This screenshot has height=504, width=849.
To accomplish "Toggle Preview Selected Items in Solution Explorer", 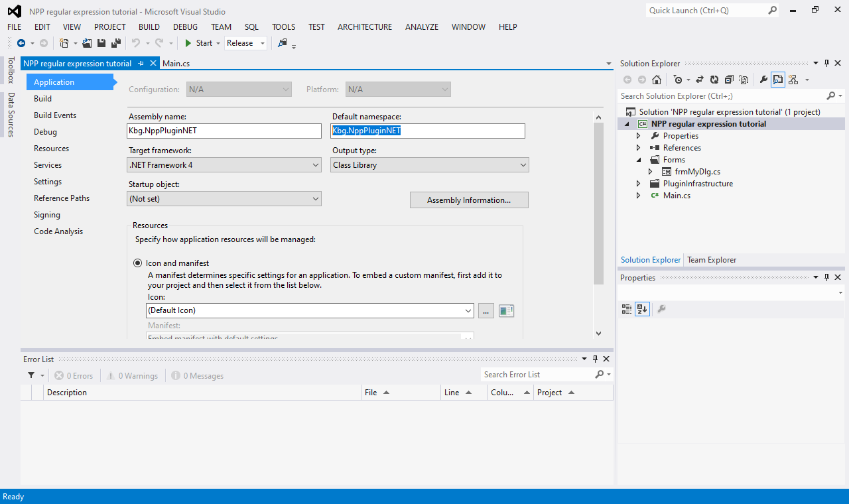I will click(x=778, y=79).
